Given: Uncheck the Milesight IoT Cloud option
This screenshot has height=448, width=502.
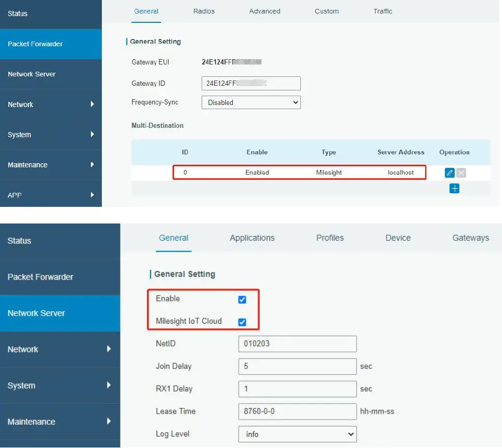Looking at the screenshot, I should click(242, 321).
